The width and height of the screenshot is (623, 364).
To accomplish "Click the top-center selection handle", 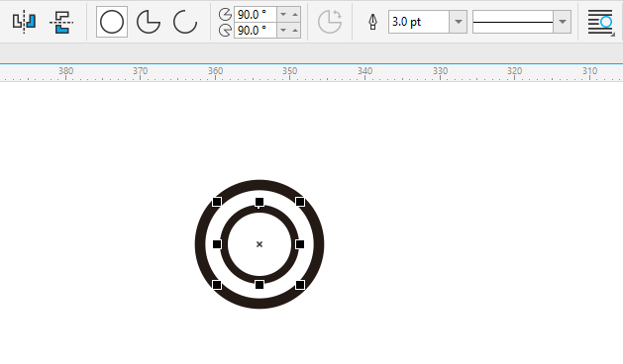I will coord(260,202).
